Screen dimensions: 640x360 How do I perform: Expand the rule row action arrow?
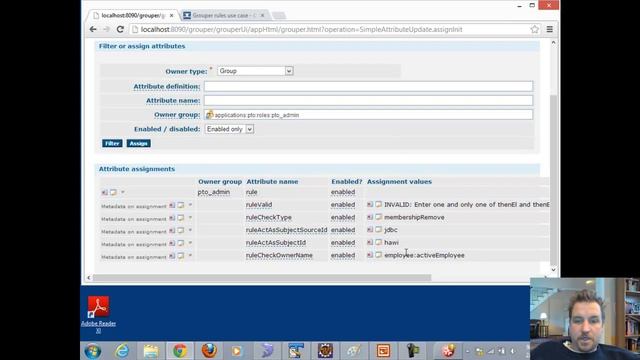pyautogui.click(x=122, y=192)
